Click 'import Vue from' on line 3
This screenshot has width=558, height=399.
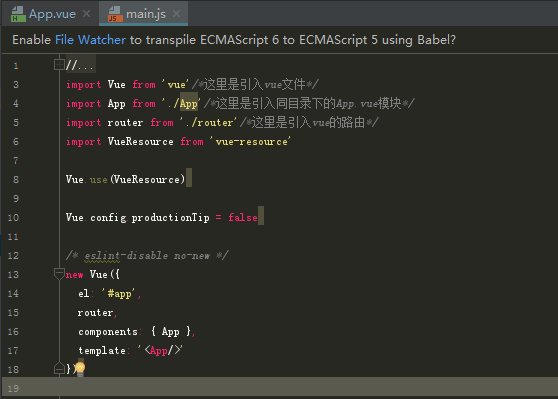(x=111, y=85)
